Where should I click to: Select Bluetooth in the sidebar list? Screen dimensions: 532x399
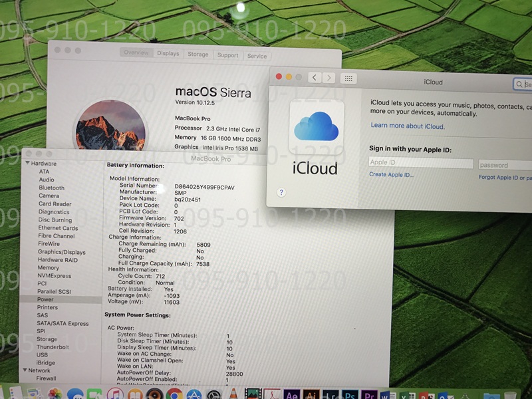[x=51, y=188]
